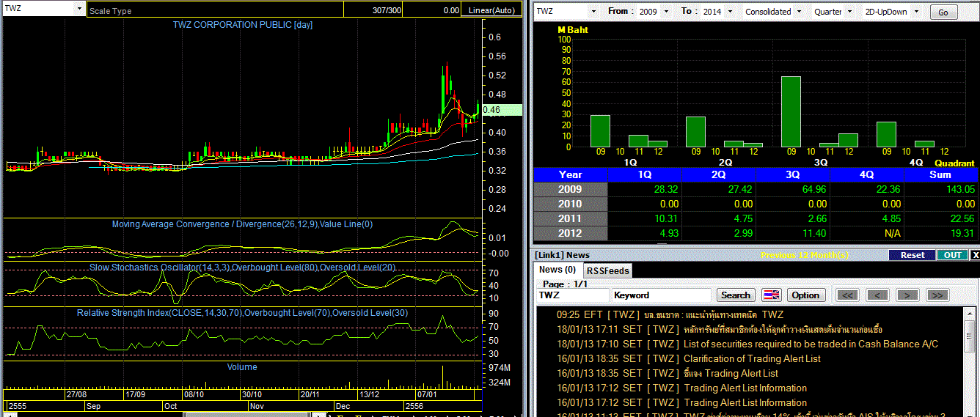Screen dimensions: 980x417
Task: Click the highlighted 0.46 price label
Action: [502, 110]
